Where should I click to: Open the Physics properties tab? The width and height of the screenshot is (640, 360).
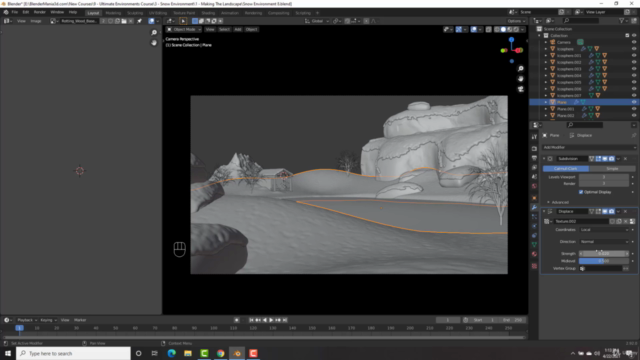[x=534, y=226]
